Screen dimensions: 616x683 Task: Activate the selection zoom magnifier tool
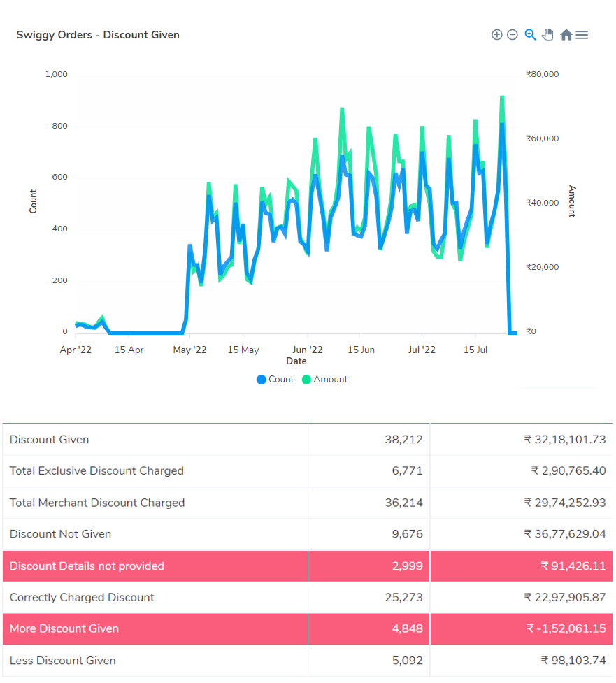click(x=530, y=35)
